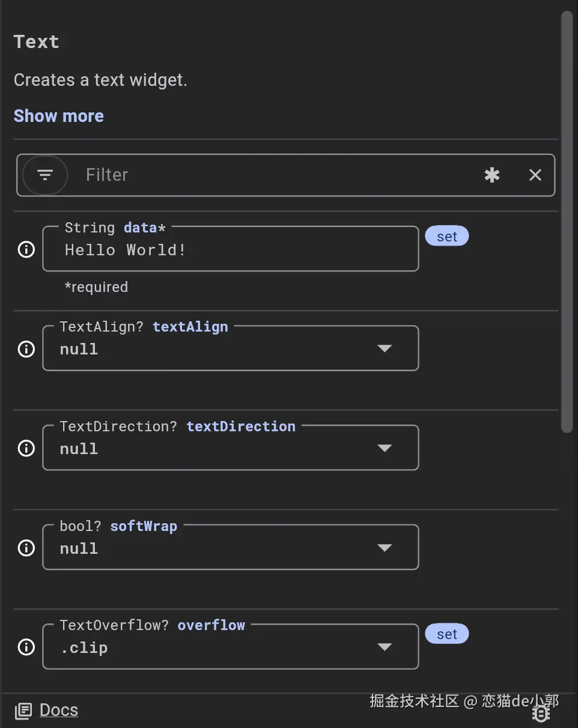Click info icon beside textDirection property
Screen dimensions: 578x728
26,448
